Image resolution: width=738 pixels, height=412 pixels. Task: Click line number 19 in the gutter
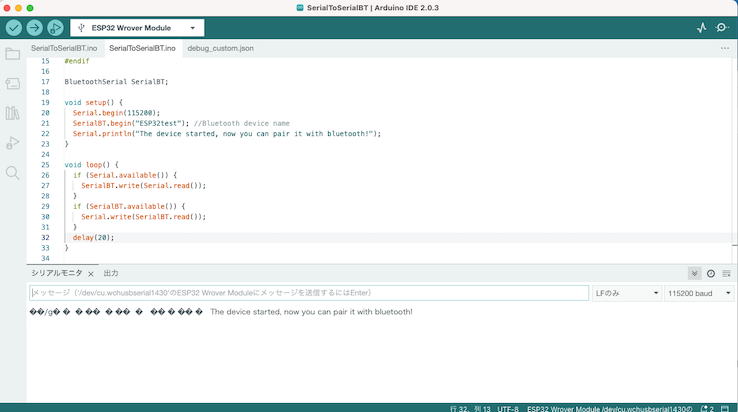(x=45, y=102)
